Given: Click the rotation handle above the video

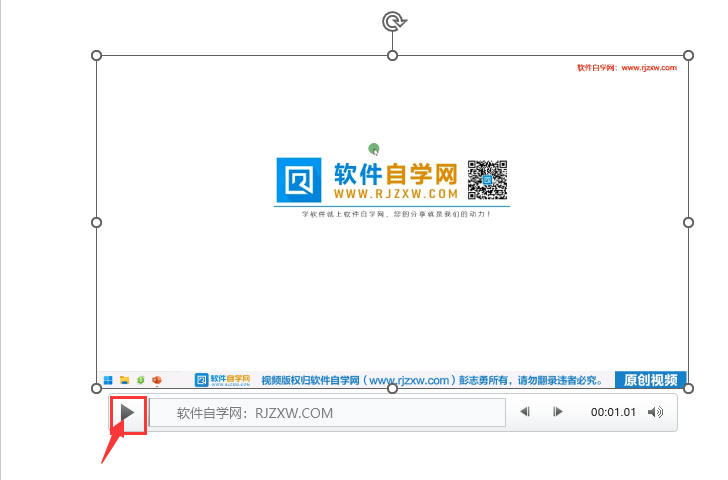Looking at the screenshot, I should 393,22.
